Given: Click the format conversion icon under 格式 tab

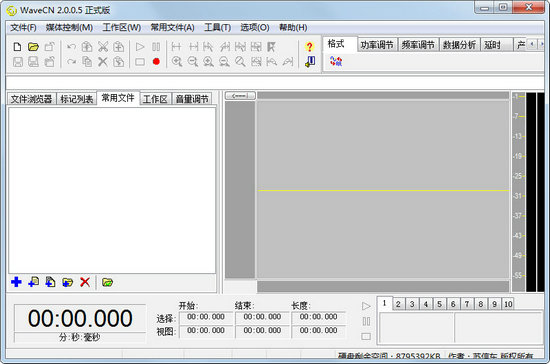Looking at the screenshot, I should point(336,61).
